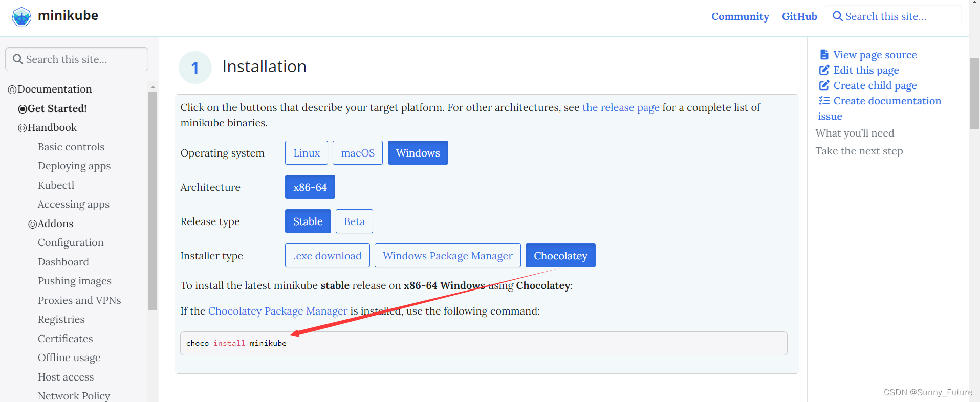Click the minikube brand name

pos(68,15)
